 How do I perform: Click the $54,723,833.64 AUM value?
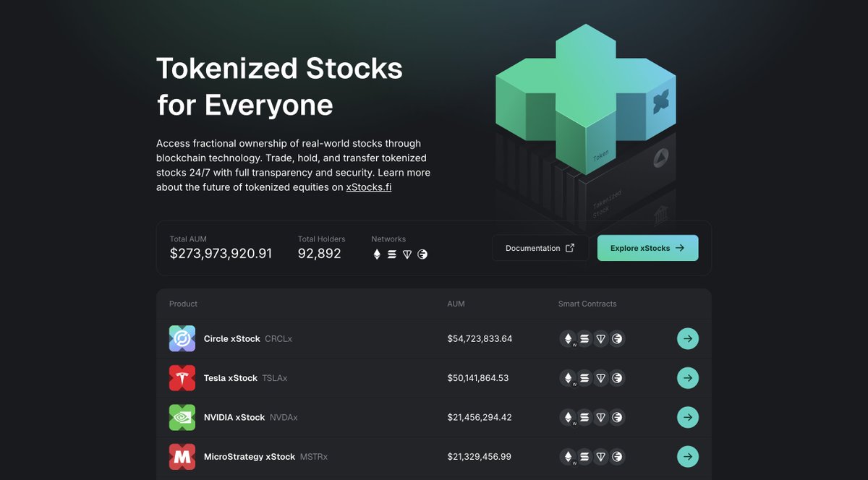pos(480,338)
